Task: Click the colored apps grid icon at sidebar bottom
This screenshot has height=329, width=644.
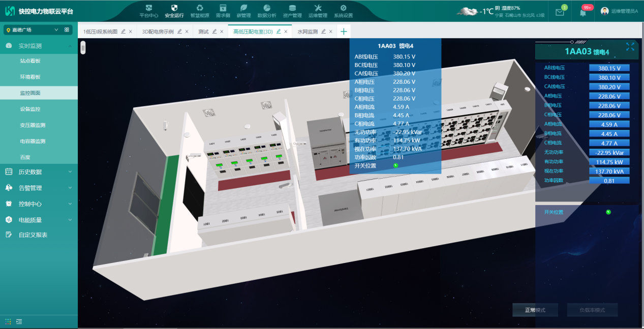Action: pyautogui.click(x=8, y=321)
